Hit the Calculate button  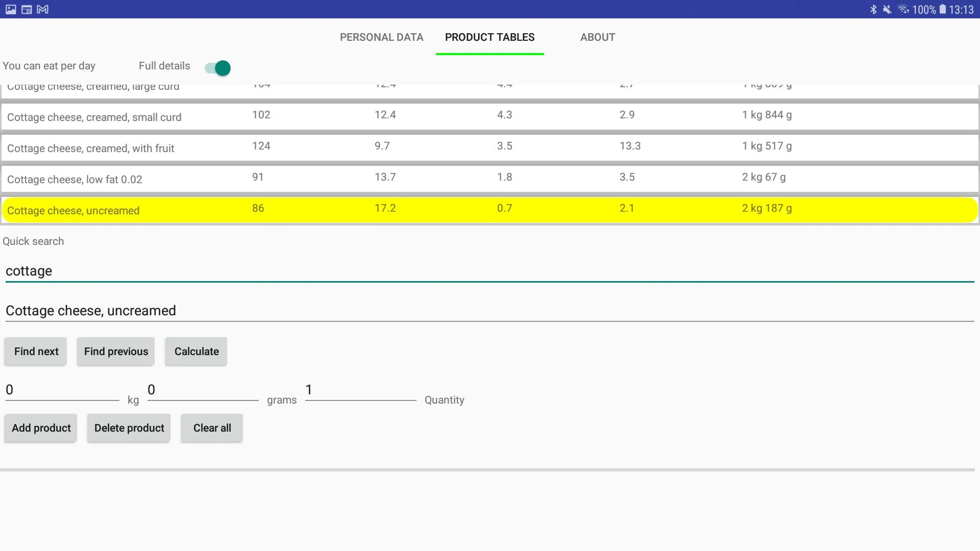coord(197,352)
